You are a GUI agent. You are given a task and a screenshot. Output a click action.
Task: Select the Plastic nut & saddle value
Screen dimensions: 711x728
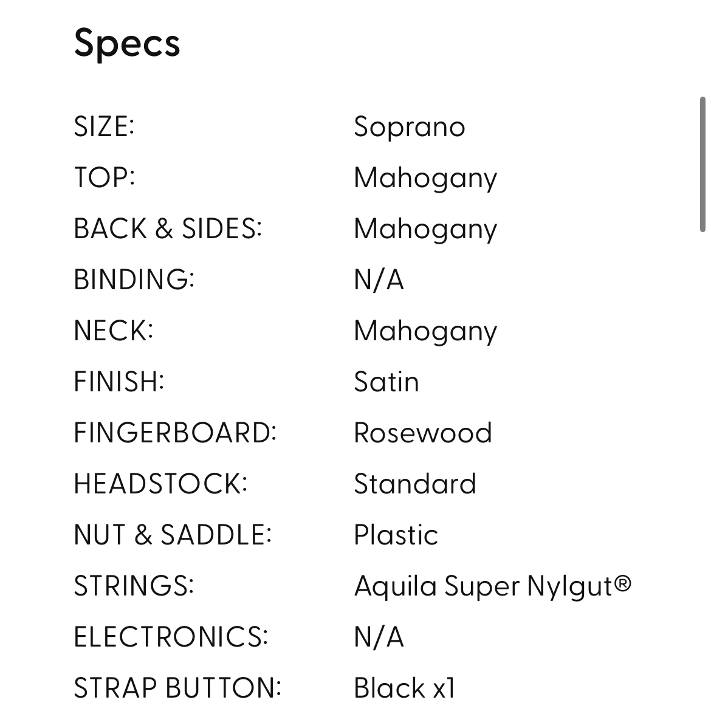click(x=396, y=535)
